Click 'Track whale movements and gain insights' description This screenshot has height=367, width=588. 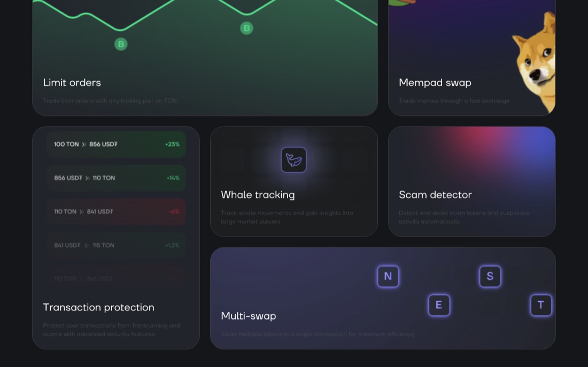(287, 217)
